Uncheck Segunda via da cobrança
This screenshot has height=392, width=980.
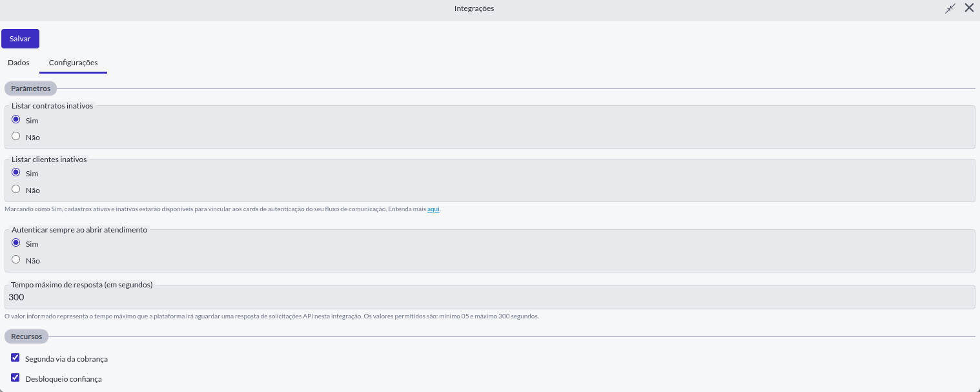[15, 358]
